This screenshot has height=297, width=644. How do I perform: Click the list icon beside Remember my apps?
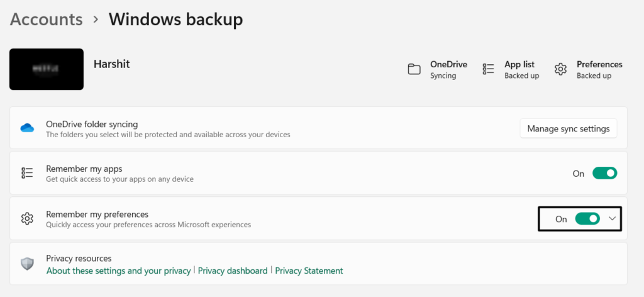[27, 173]
